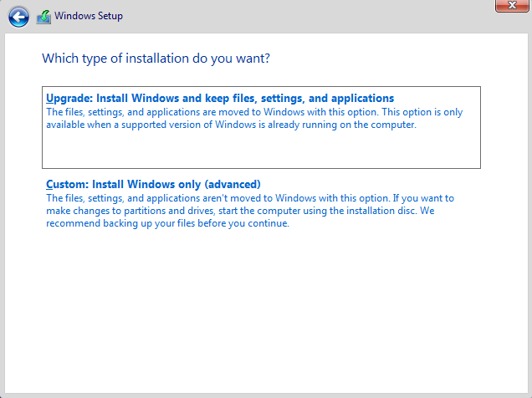Click the 'recommend backing up your files' line

pos(167,223)
